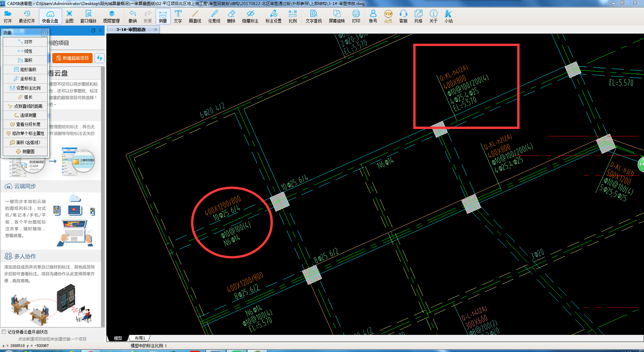Close the 3-1#-审图修改 tab

click(156, 30)
